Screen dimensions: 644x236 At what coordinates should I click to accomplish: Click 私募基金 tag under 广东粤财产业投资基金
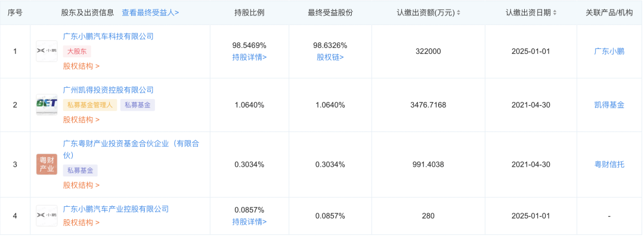80,170
